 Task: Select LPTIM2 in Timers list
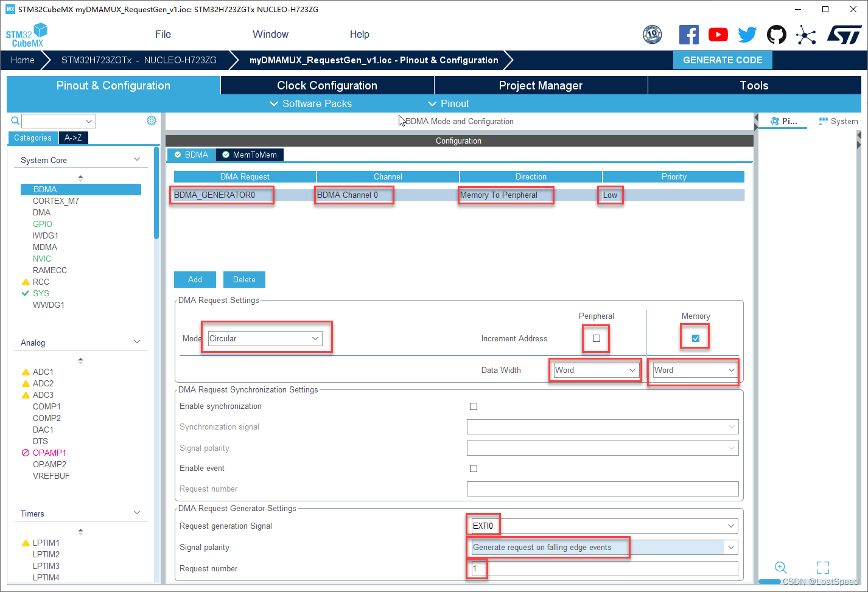46,554
